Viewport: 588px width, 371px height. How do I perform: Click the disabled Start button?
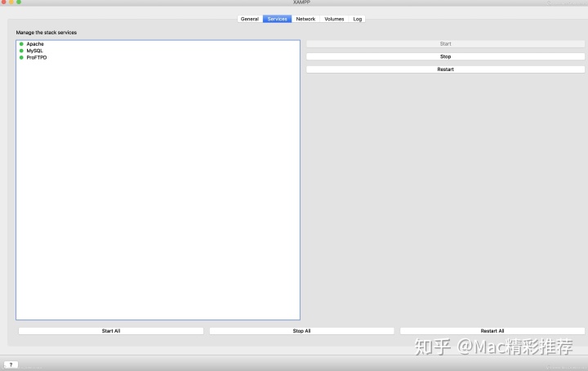pos(446,44)
